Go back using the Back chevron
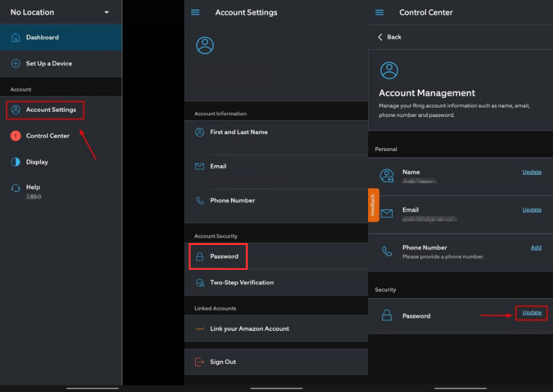The width and height of the screenshot is (553, 392). pyautogui.click(x=382, y=37)
